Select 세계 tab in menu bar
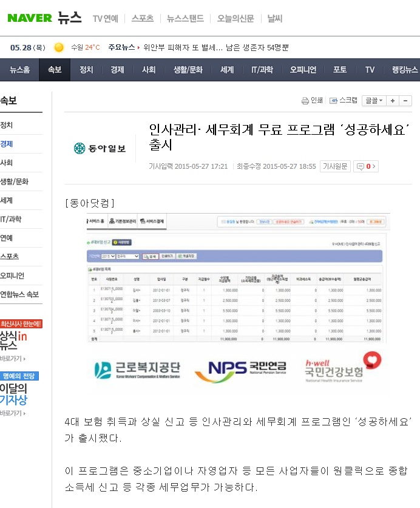This screenshot has width=420, height=508. 227,70
